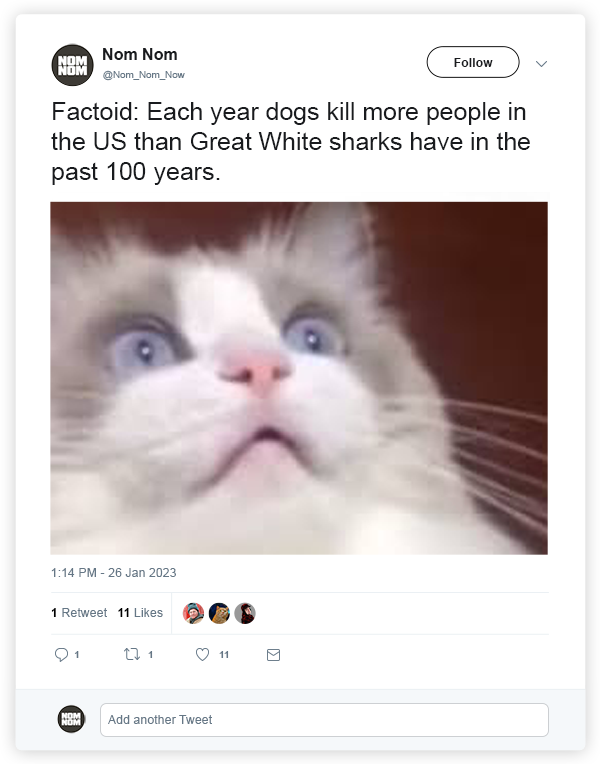Send tweet via the envelope message icon

click(x=273, y=655)
